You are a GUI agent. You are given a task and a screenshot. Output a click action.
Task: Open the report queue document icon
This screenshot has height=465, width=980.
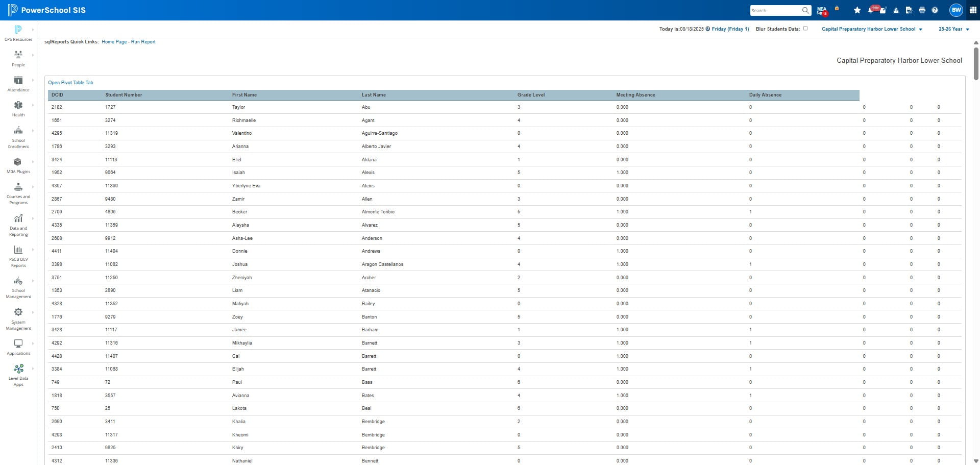click(x=909, y=10)
